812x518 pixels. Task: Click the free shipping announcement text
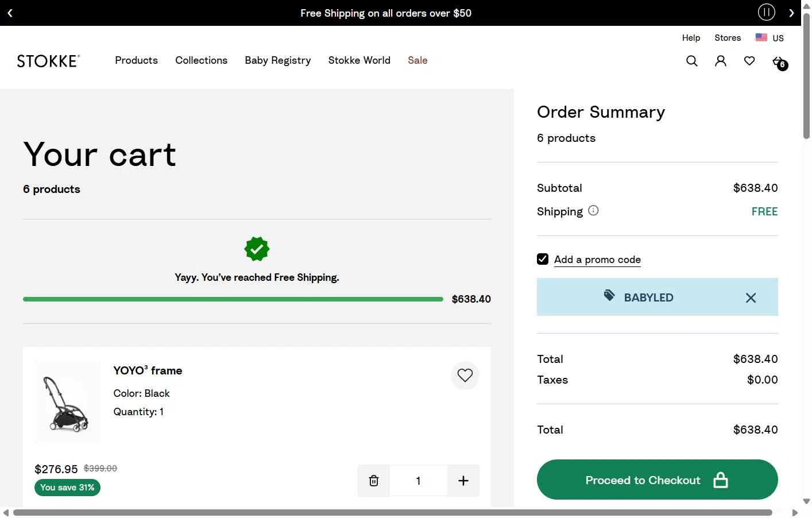[x=386, y=13]
